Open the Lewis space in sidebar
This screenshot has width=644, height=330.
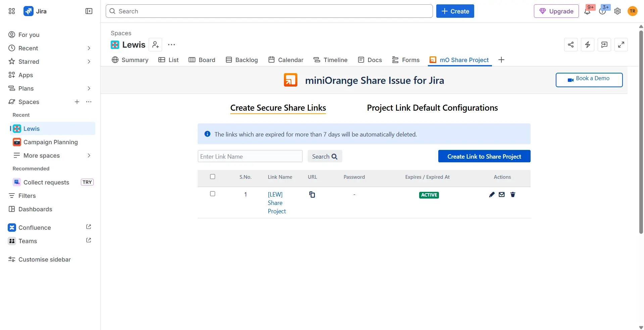click(x=53, y=128)
